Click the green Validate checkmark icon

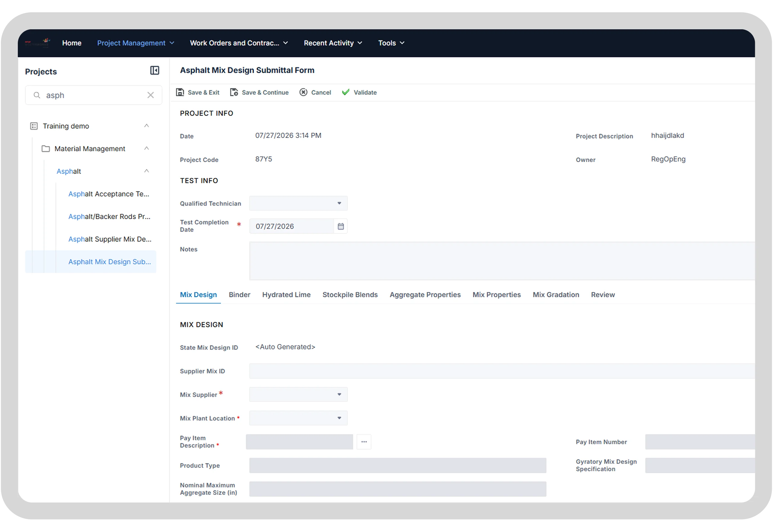[345, 92]
